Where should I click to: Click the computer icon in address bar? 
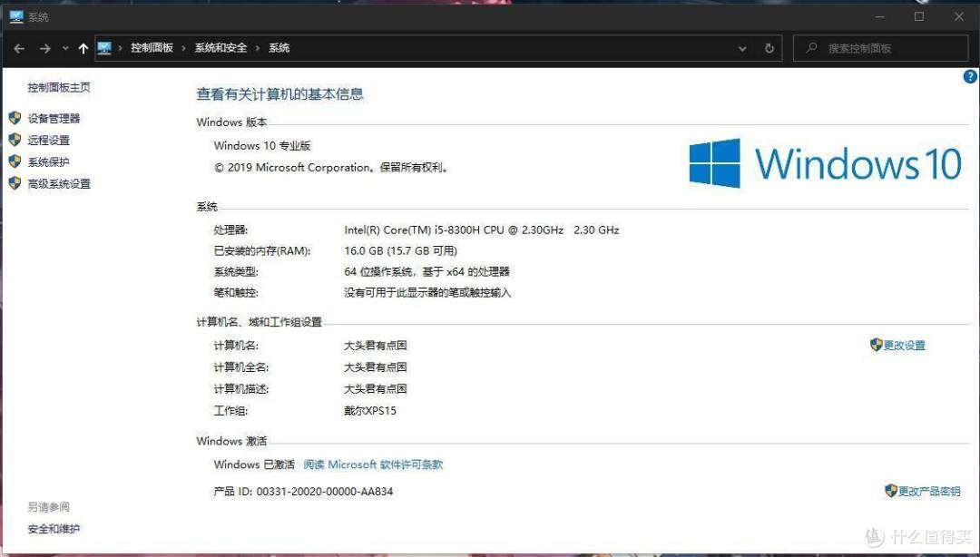tap(104, 48)
